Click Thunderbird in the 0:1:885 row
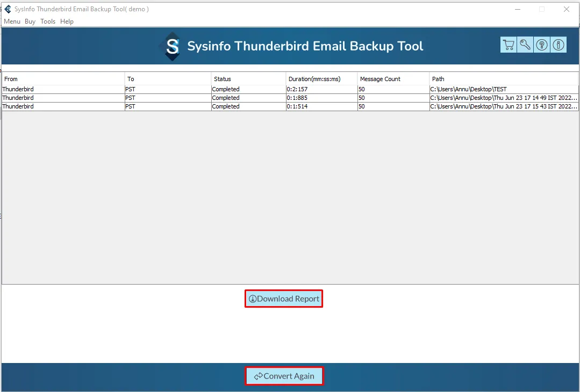Image resolution: width=580 pixels, height=392 pixels. 63,98
